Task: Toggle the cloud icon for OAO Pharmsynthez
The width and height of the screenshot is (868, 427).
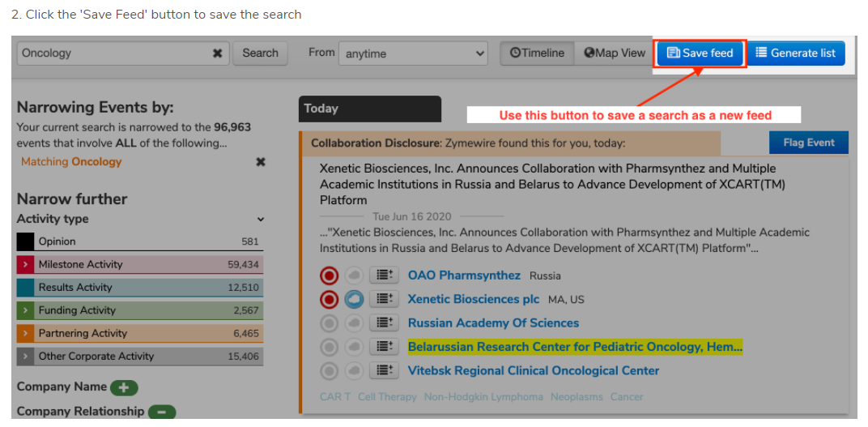Action: (x=354, y=275)
